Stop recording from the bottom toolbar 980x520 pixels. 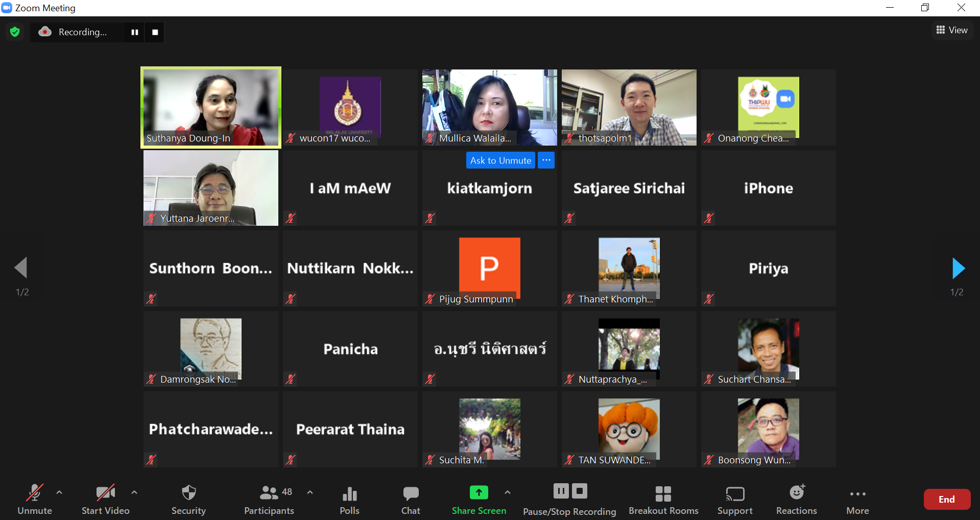point(580,491)
